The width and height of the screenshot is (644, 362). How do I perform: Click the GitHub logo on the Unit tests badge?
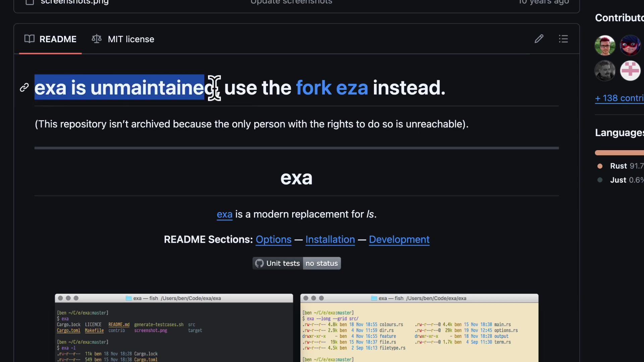coord(259,263)
